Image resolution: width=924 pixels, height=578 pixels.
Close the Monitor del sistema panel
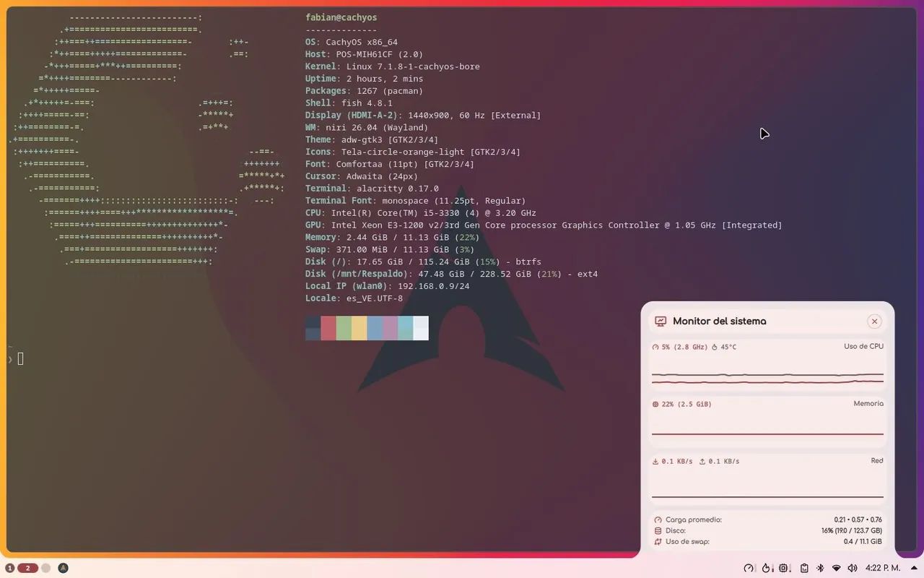[874, 322]
